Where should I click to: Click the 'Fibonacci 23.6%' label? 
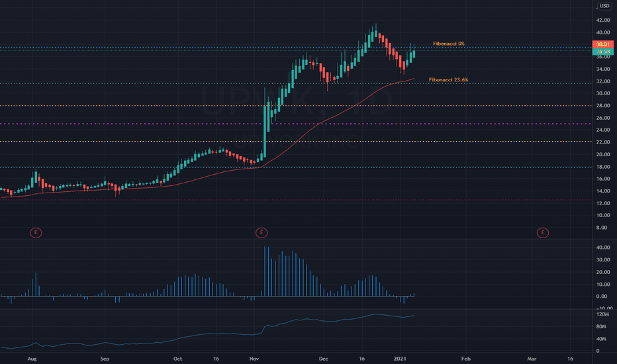[x=448, y=80]
